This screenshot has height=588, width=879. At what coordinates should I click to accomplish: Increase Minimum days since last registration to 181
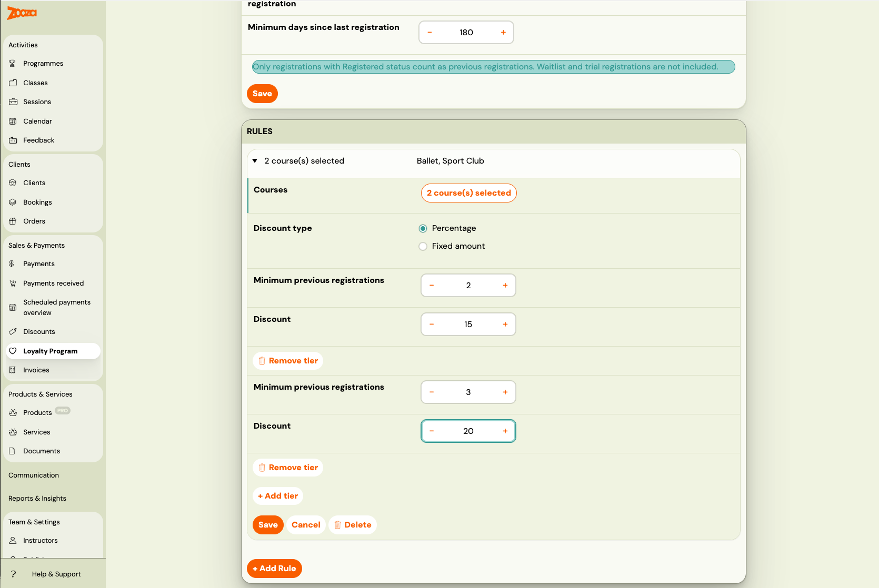click(503, 32)
